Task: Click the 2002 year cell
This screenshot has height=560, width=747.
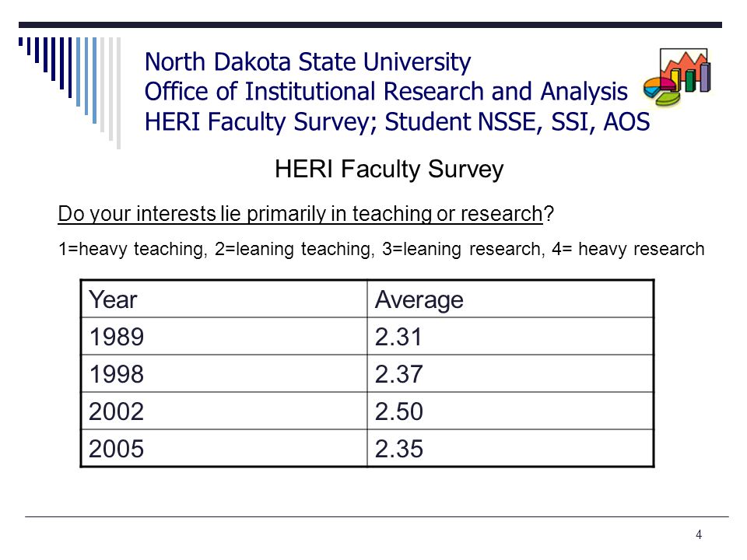Action: click(x=224, y=411)
